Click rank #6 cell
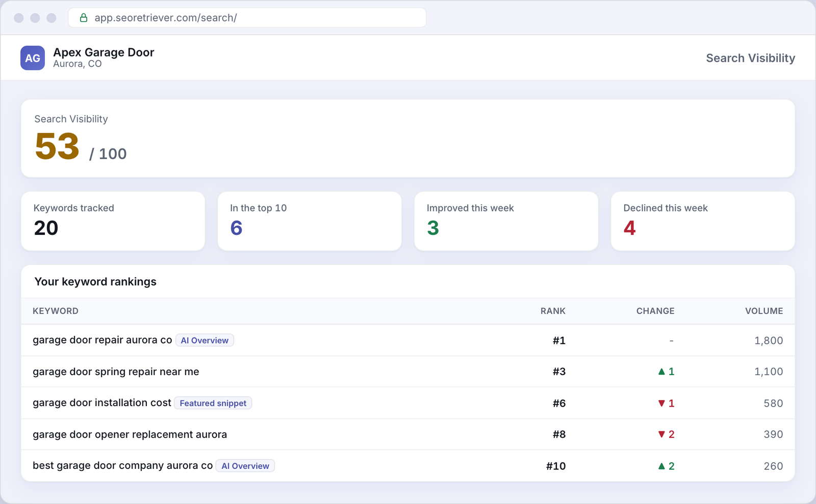Image resolution: width=816 pixels, height=504 pixels. (559, 403)
